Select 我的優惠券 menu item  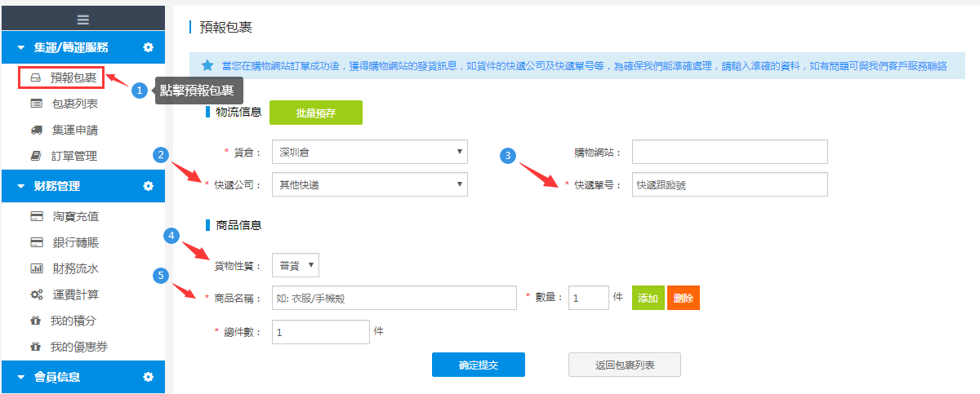click(x=78, y=347)
